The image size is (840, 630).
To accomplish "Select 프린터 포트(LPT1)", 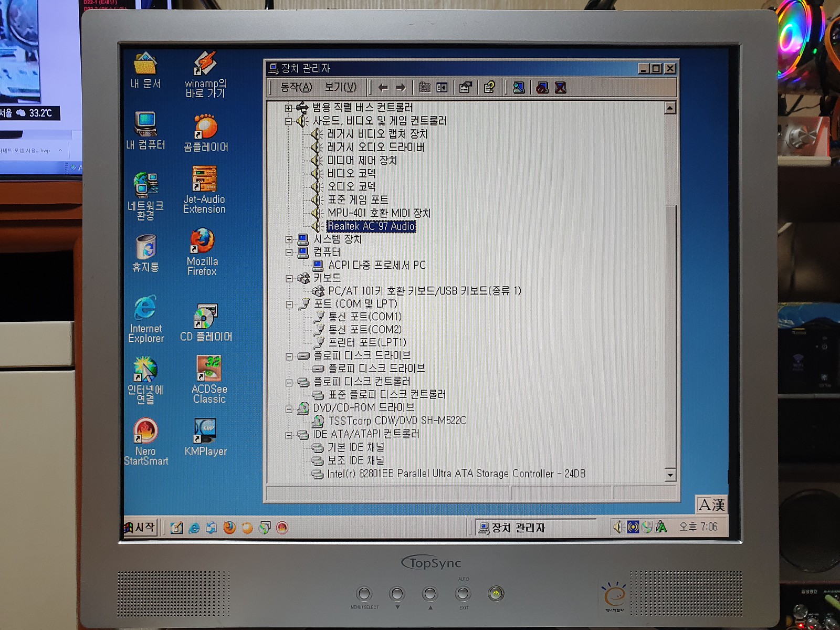I will coord(367,343).
